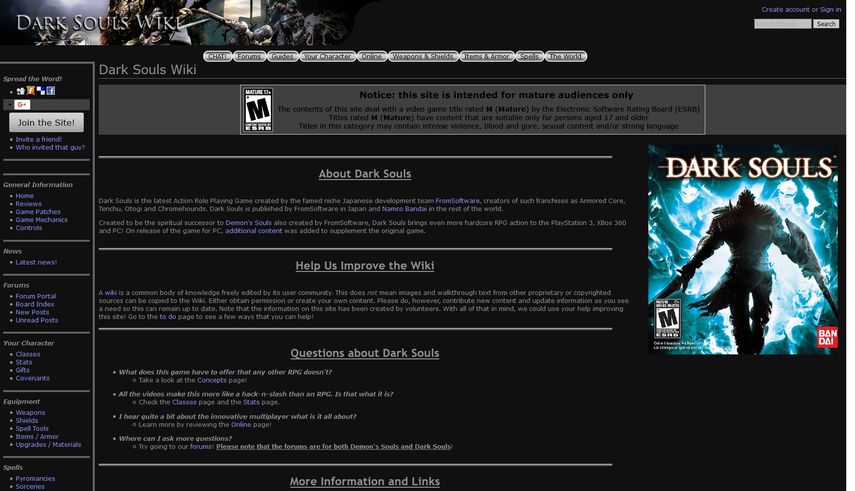Follow the wiki link in Help section

111,293
